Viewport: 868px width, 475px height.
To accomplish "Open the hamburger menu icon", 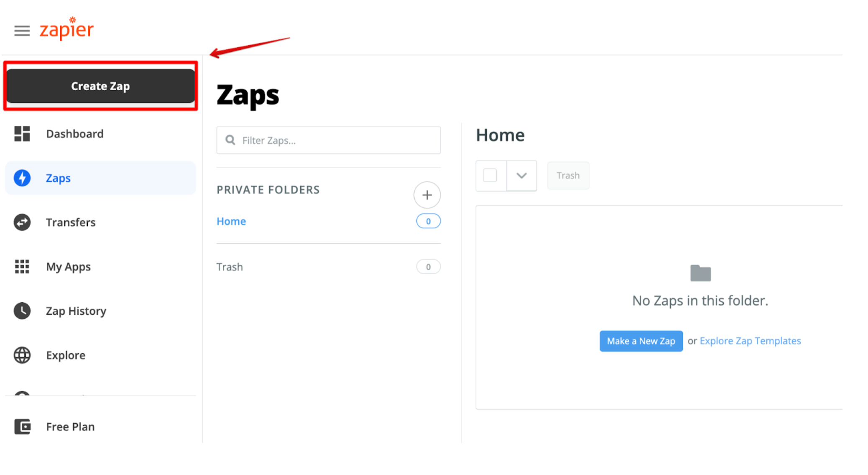I will [22, 31].
